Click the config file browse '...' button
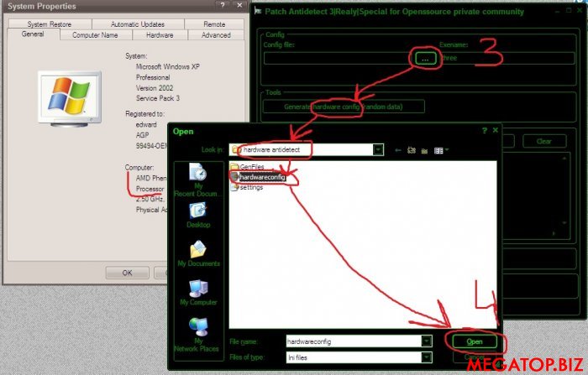The height and width of the screenshot is (375, 588). pos(425,59)
